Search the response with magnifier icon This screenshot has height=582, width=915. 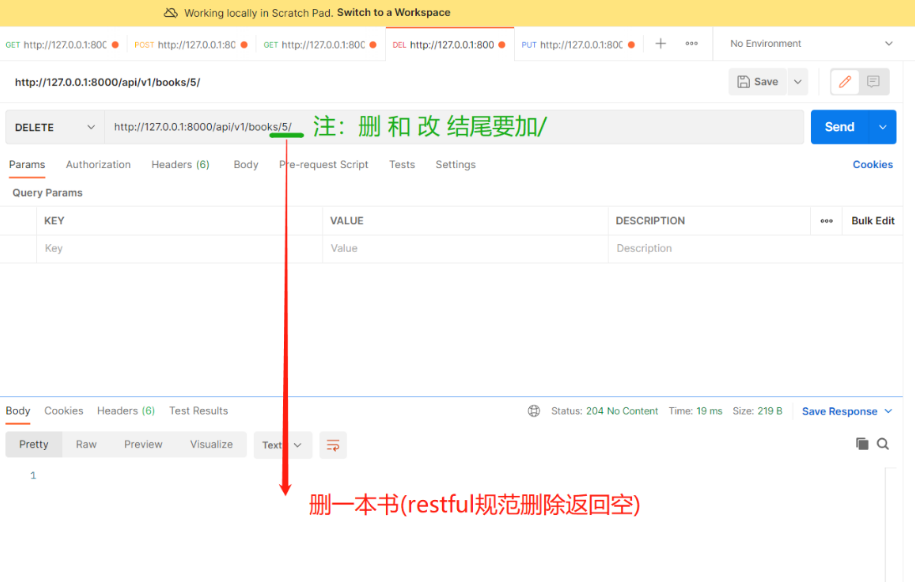point(883,444)
